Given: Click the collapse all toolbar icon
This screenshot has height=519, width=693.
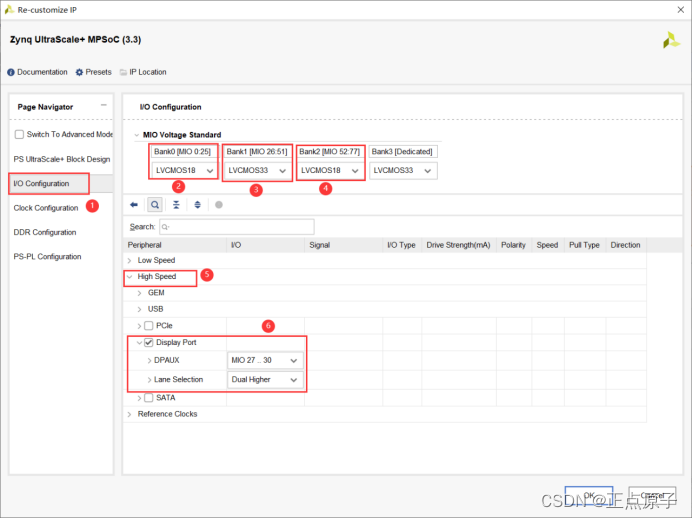Looking at the screenshot, I should [x=176, y=205].
